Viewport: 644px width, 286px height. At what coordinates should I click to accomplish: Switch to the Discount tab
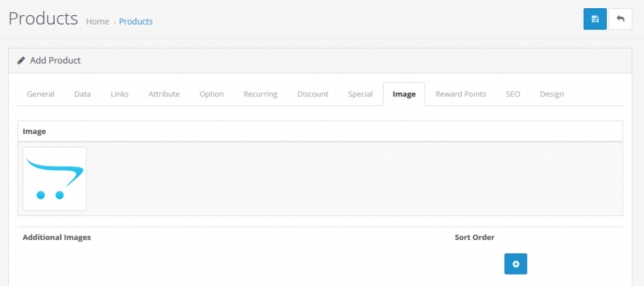click(x=313, y=94)
